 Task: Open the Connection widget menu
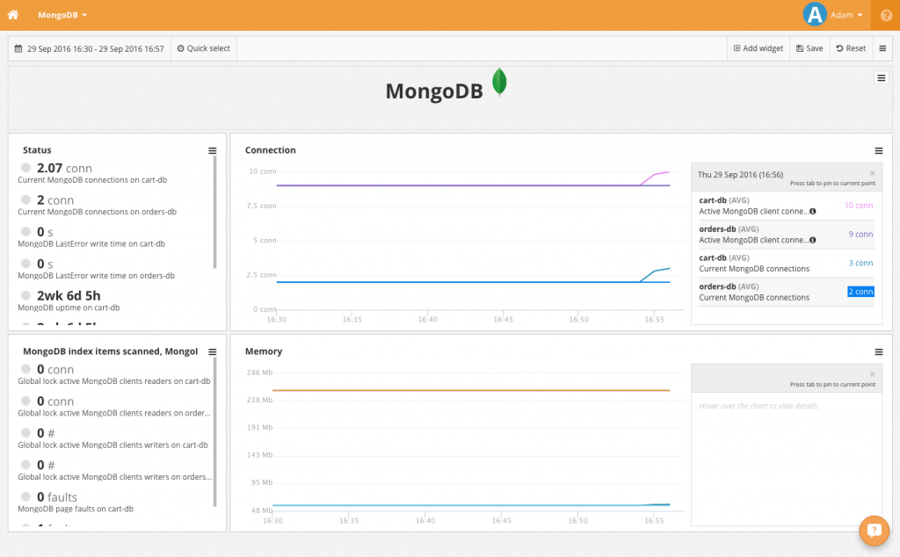click(x=879, y=150)
